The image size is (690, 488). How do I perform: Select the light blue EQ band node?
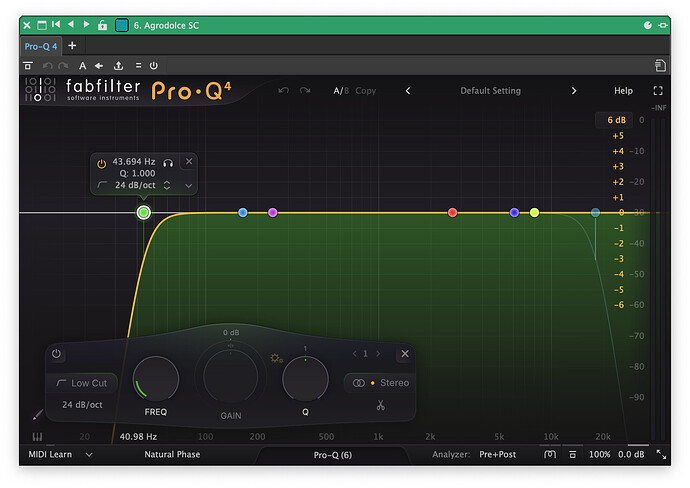[242, 213]
